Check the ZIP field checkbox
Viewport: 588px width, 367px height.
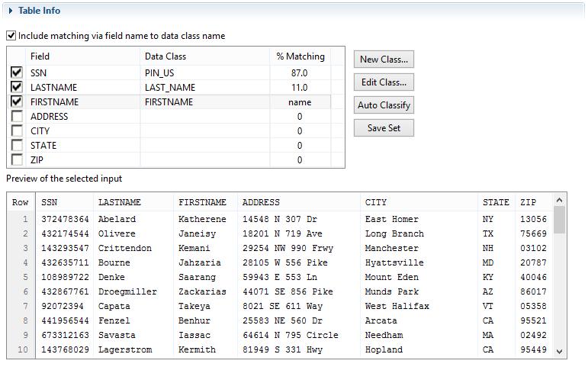click(x=17, y=159)
